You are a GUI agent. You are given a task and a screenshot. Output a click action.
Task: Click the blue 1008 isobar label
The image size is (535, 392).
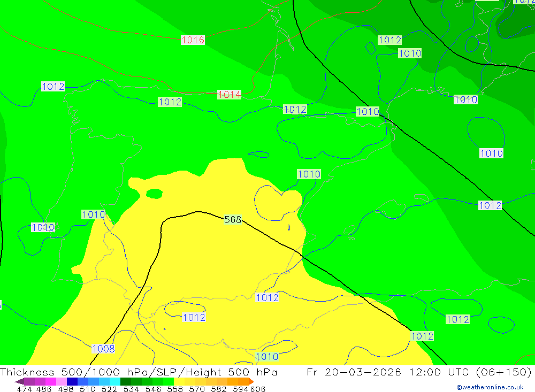103,349
